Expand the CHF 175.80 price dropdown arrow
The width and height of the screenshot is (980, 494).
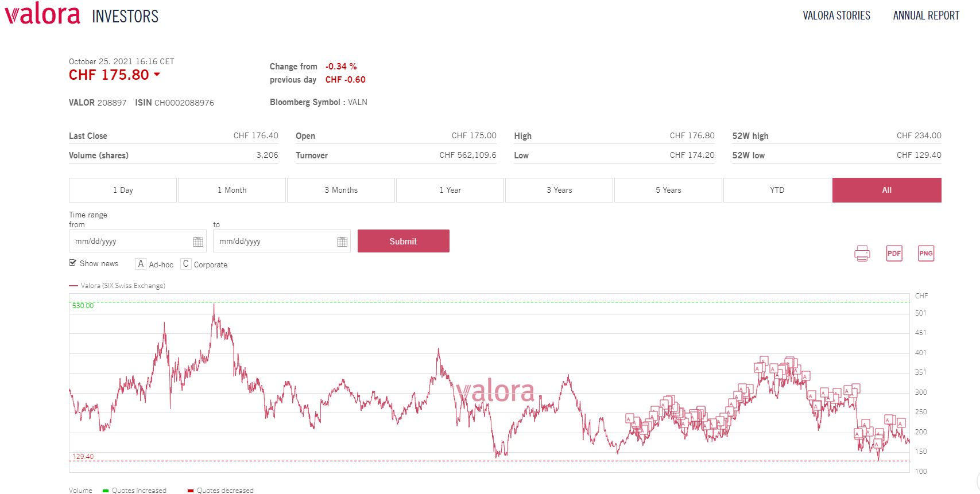click(x=158, y=75)
